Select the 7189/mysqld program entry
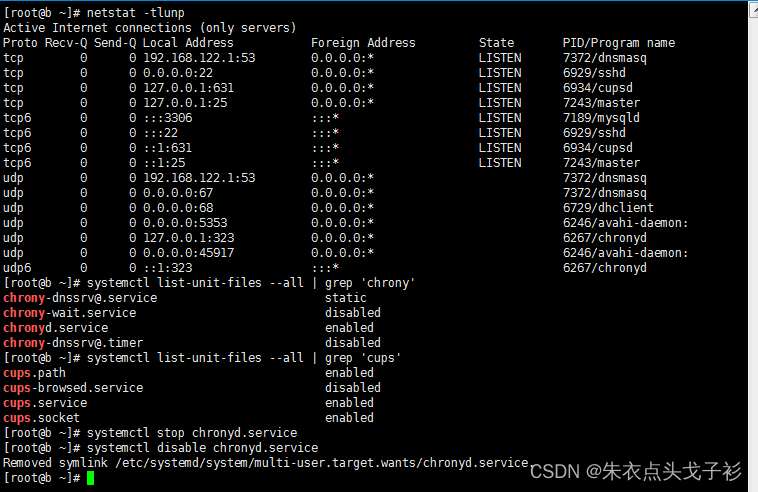Image resolution: width=758 pixels, height=492 pixels. tap(597, 118)
